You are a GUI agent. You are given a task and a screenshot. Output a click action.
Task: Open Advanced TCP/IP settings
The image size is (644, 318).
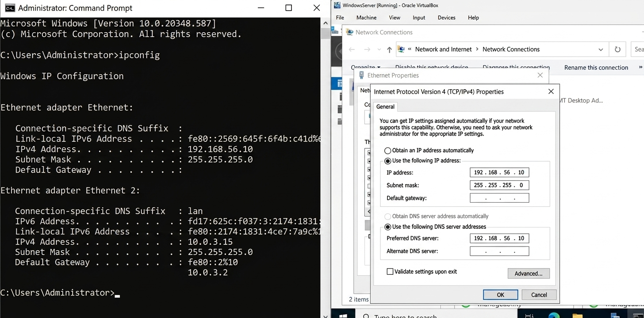tap(529, 273)
